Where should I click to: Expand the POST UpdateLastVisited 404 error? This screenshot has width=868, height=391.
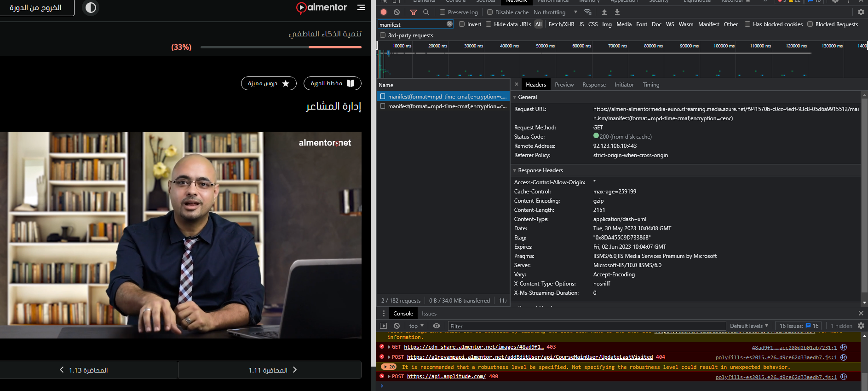click(x=389, y=357)
